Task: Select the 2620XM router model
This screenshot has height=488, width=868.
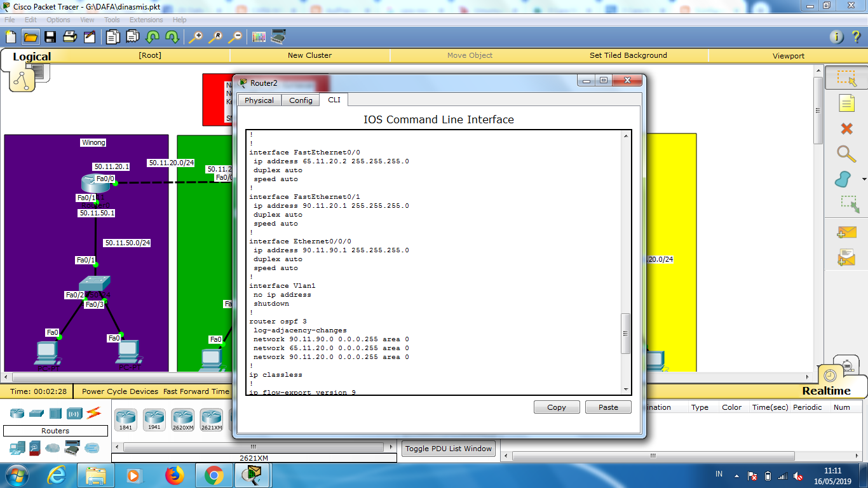Action: [182, 419]
